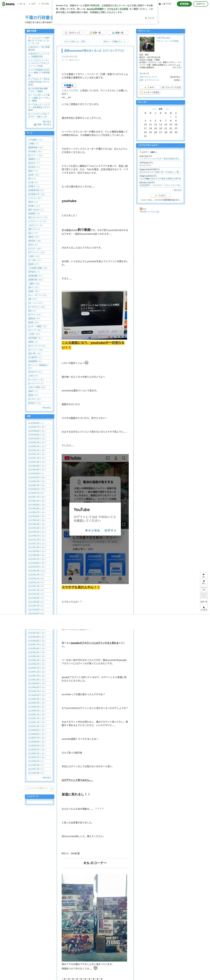Viewport: 210px width, 980px height.
Task: Open 全体ブログランキング link
Action: click(x=148, y=77)
